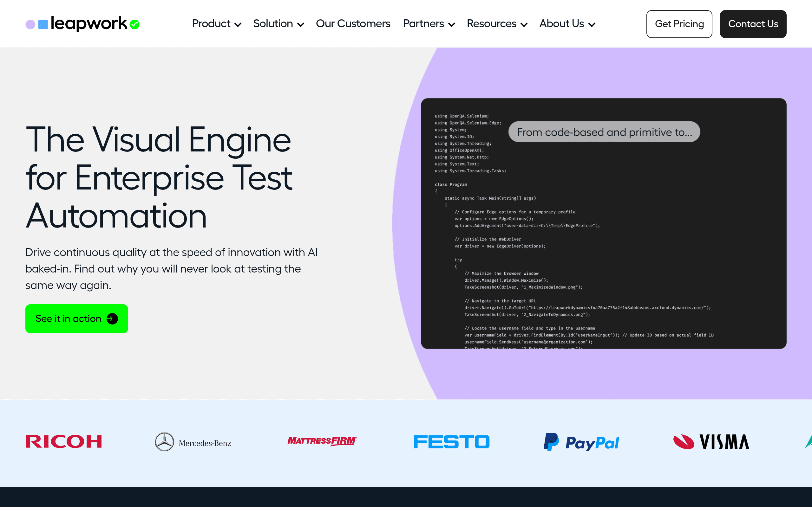This screenshot has width=812, height=507.
Task: Expand the Product dropdown chevron
Action: pos(238,24)
